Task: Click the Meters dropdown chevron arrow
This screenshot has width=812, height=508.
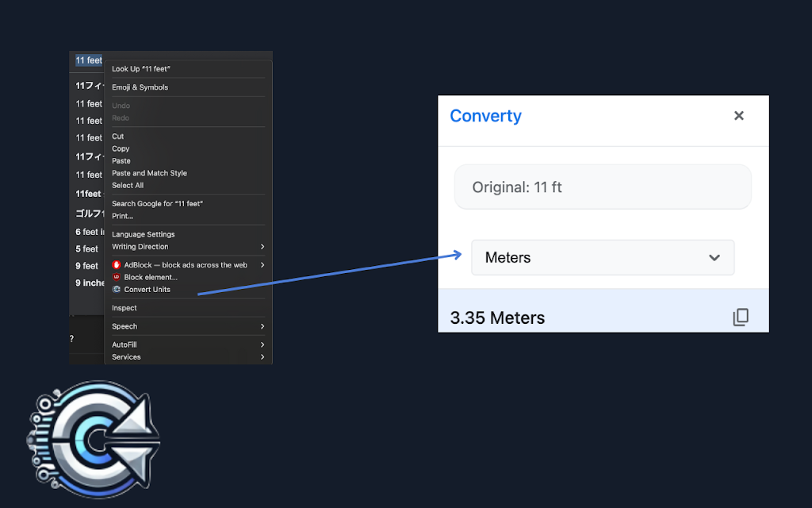Action: tap(714, 258)
